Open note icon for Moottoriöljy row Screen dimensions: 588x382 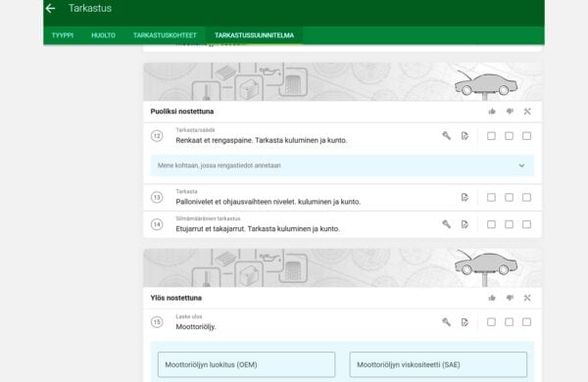(465, 322)
